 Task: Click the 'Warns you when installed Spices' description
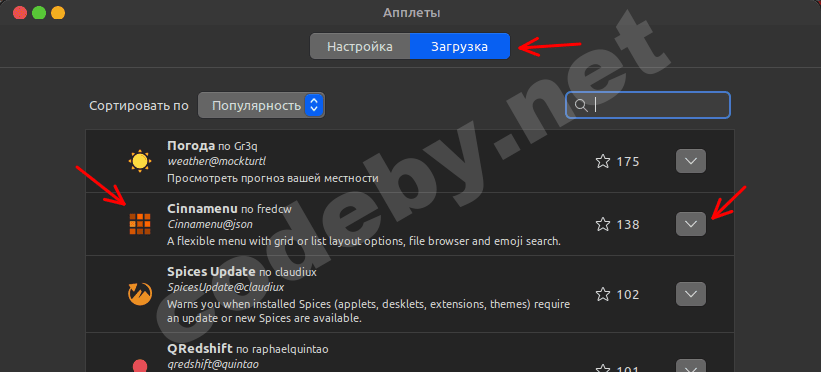(x=369, y=311)
